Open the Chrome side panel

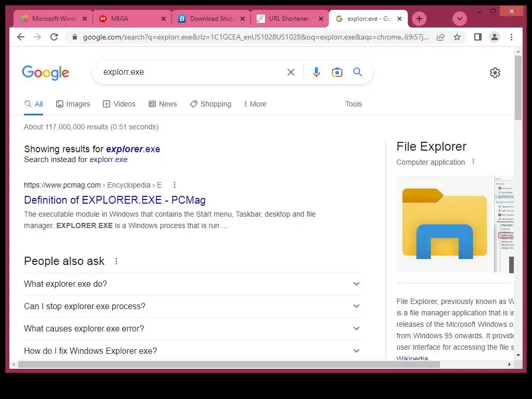478,37
